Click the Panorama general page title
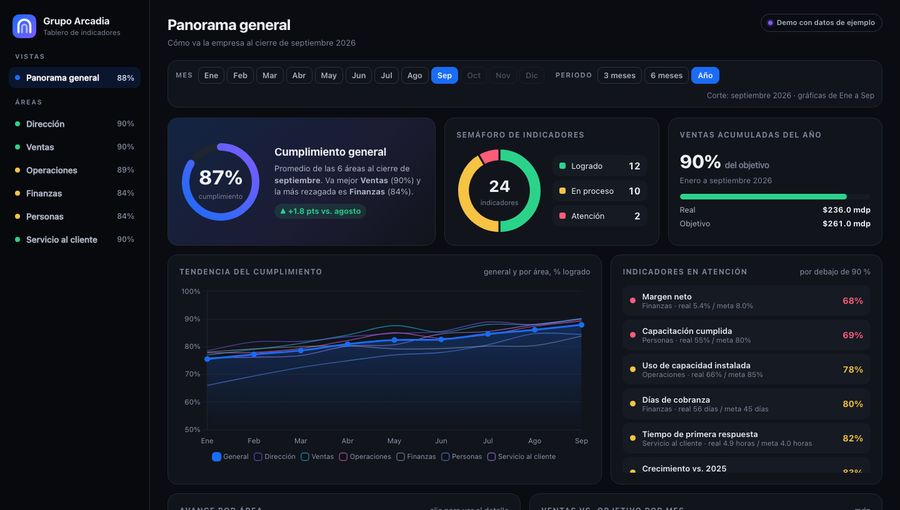 click(229, 25)
